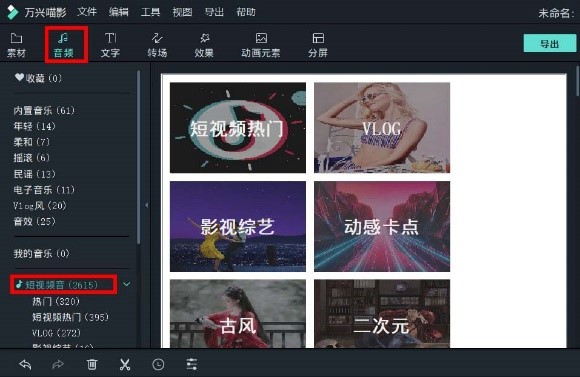The height and width of the screenshot is (377, 580).
Task: Select the 柔和 (7) category
Action: coord(31,142)
